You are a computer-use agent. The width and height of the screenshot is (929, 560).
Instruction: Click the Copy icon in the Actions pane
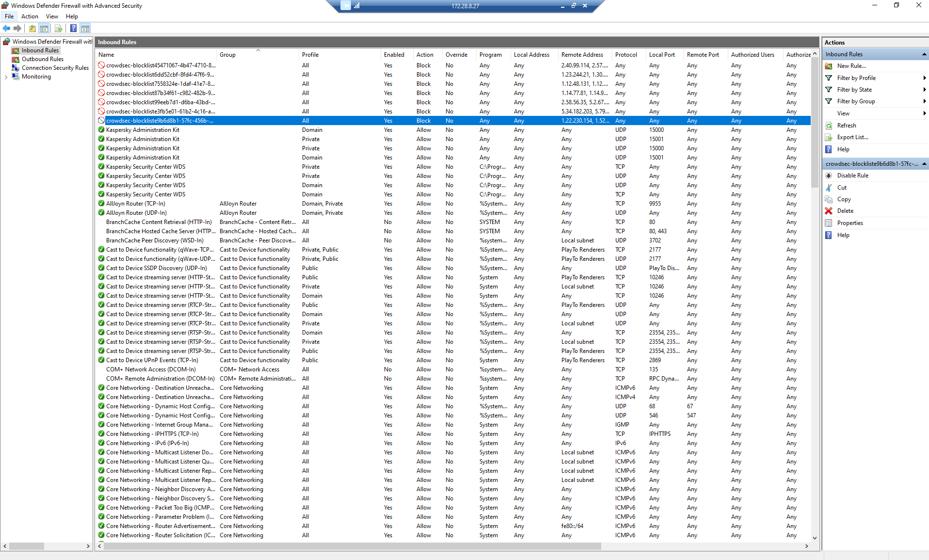click(829, 199)
